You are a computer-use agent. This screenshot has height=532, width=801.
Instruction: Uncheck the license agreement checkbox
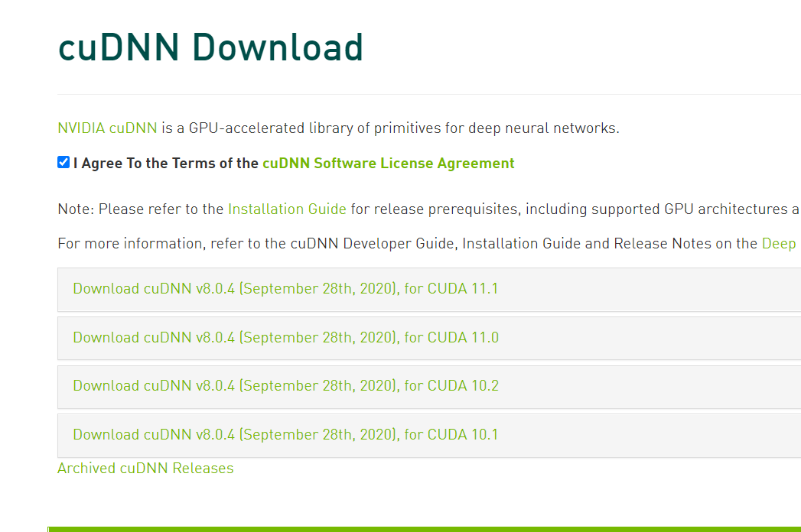tap(63, 162)
